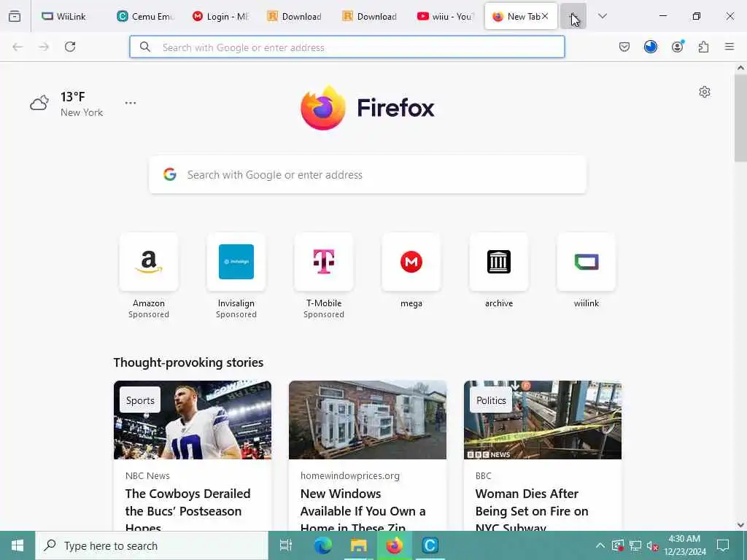Show hidden system tray icons
This screenshot has height=560, width=747.
600,545
